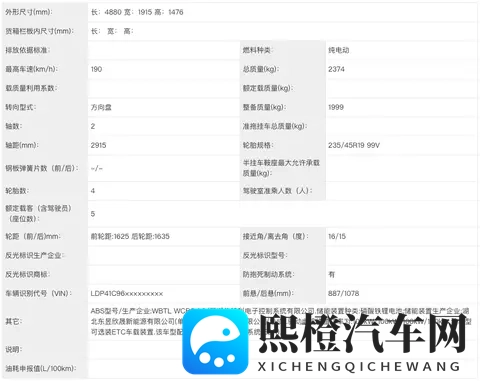Select the -/- value for leaf springs
Screen dimensions: 480x381
tap(97, 168)
